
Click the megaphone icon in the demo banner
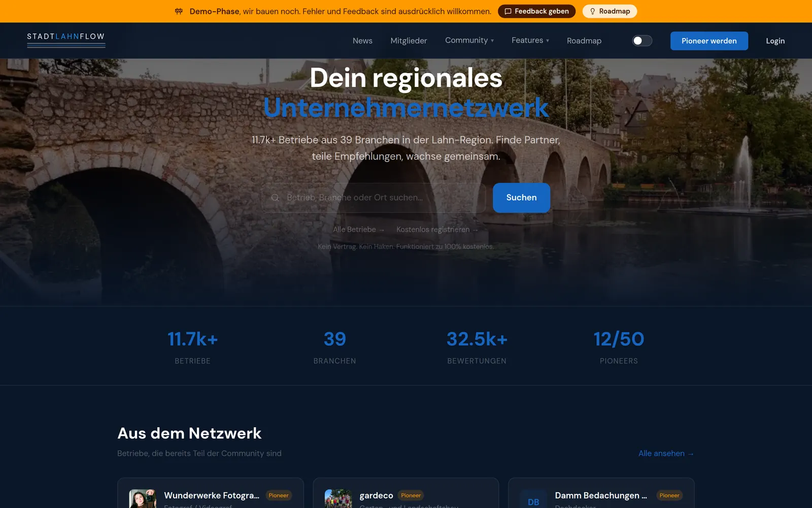179,11
